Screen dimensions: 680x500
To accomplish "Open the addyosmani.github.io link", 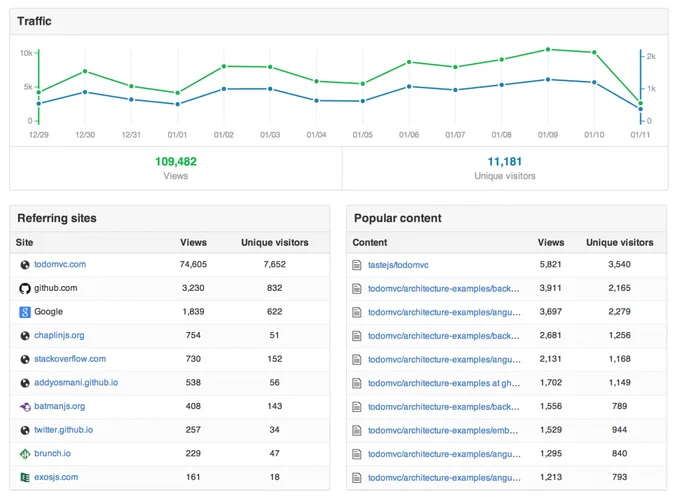I will (x=76, y=382).
